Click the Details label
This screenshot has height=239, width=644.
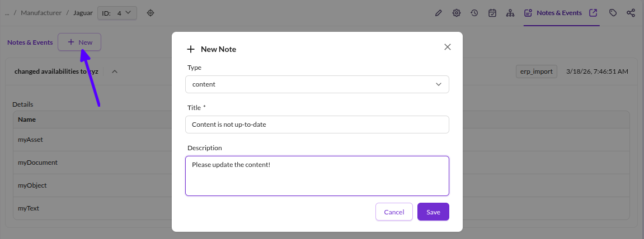pos(22,104)
